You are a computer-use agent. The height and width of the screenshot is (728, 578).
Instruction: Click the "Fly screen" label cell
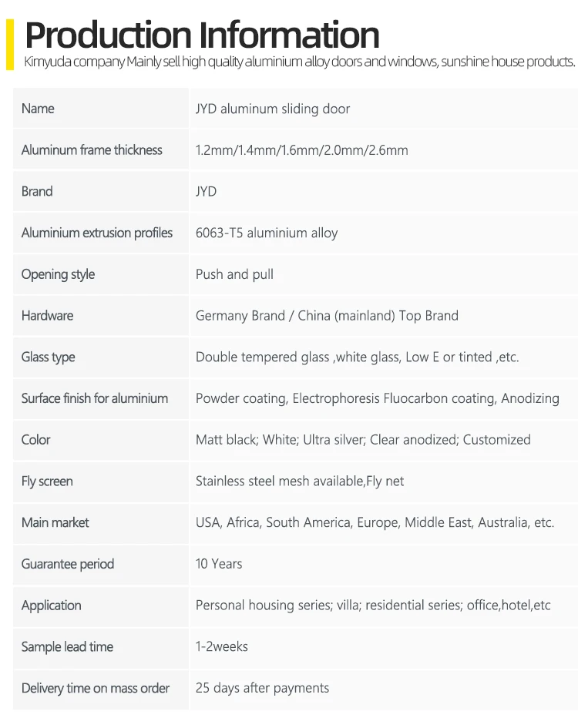[47, 481]
